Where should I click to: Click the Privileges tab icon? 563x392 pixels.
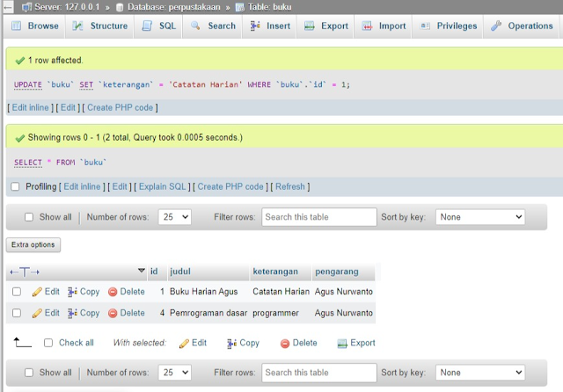pyautogui.click(x=425, y=25)
